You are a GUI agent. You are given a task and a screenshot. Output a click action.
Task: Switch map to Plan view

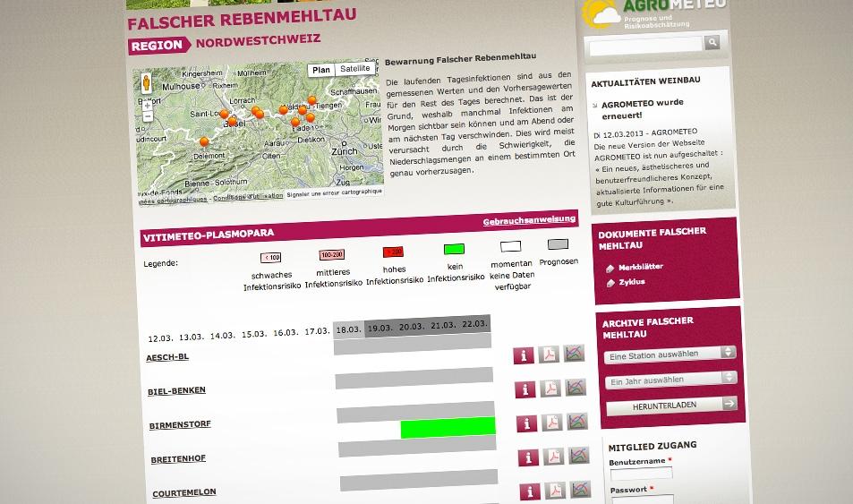[321, 70]
